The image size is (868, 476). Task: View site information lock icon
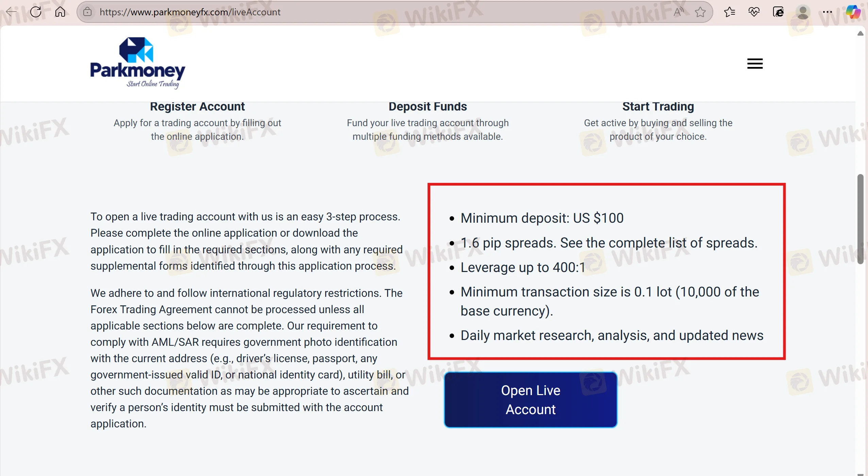(87, 12)
